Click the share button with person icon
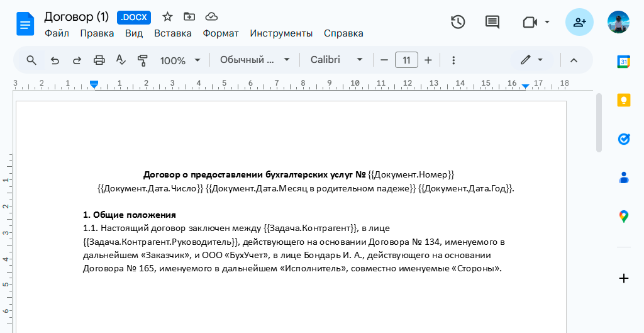This screenshot has height=333, width=644. pos(579,22)
